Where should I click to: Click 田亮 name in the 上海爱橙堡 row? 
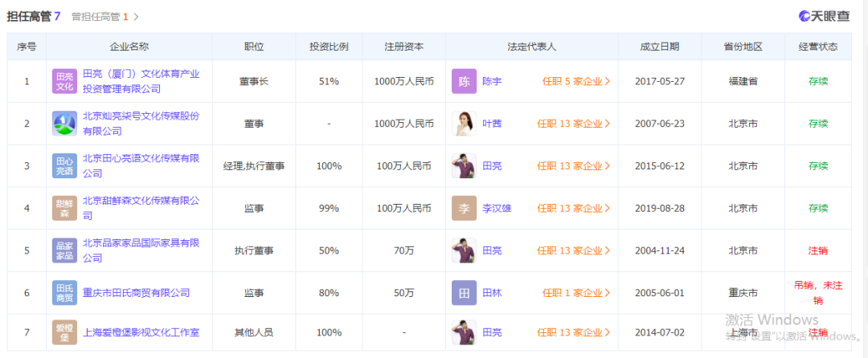492,332
